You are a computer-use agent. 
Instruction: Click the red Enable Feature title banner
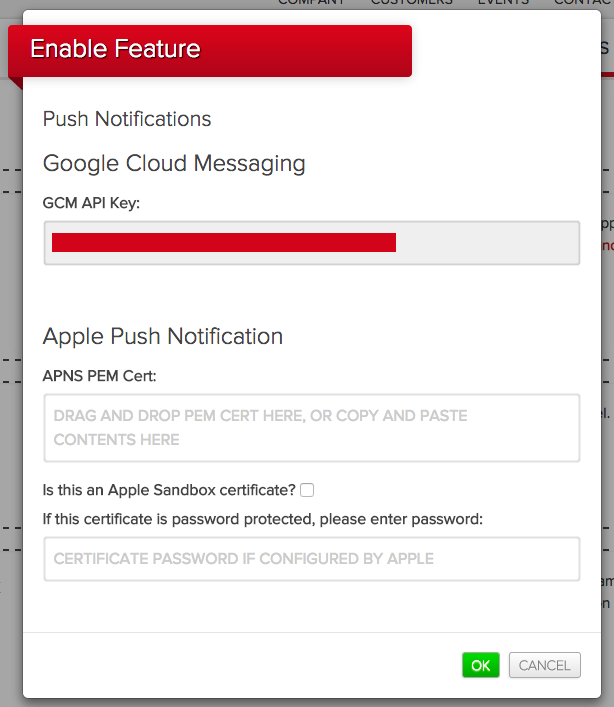tap(210, 50)
